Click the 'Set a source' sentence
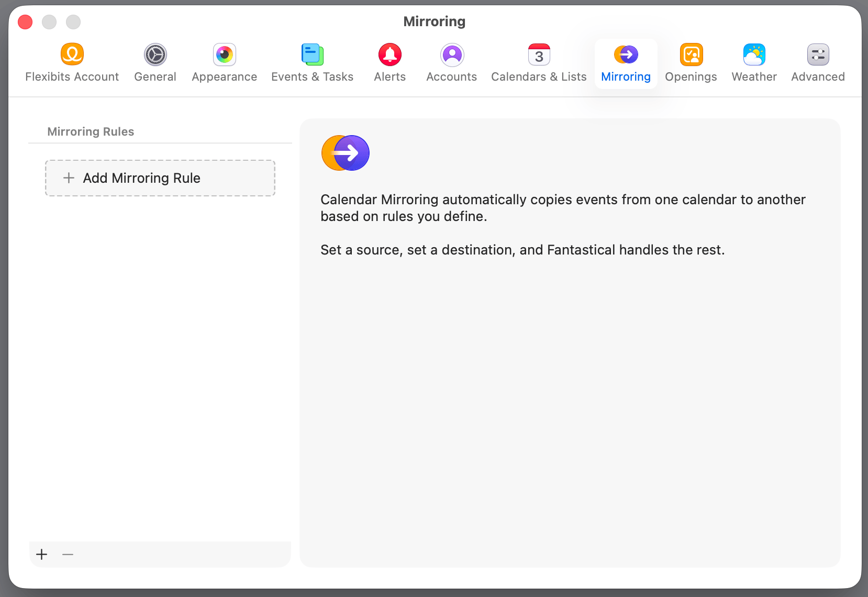Image resolution: width=868 pixels, height=597 pixels. [x=522, y=250]
